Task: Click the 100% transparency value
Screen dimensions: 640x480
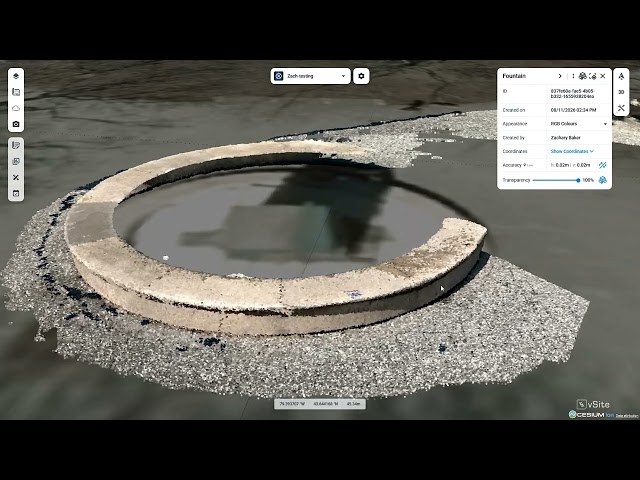Action: pos(588,180)
